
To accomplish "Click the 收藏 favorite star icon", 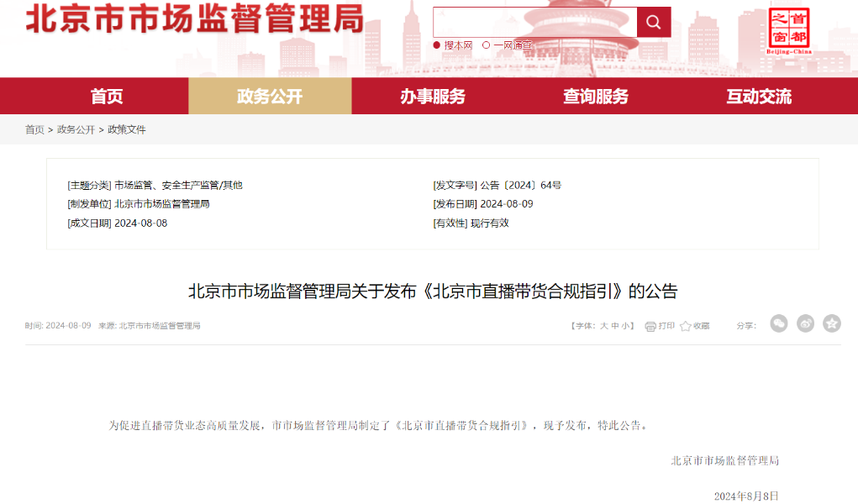I will tap(687, 324).
